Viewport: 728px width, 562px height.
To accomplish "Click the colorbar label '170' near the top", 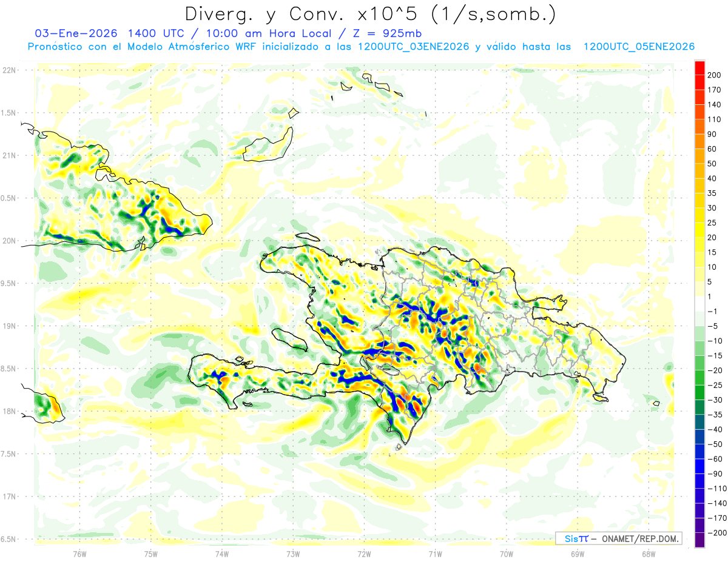I will coord(715,90).
